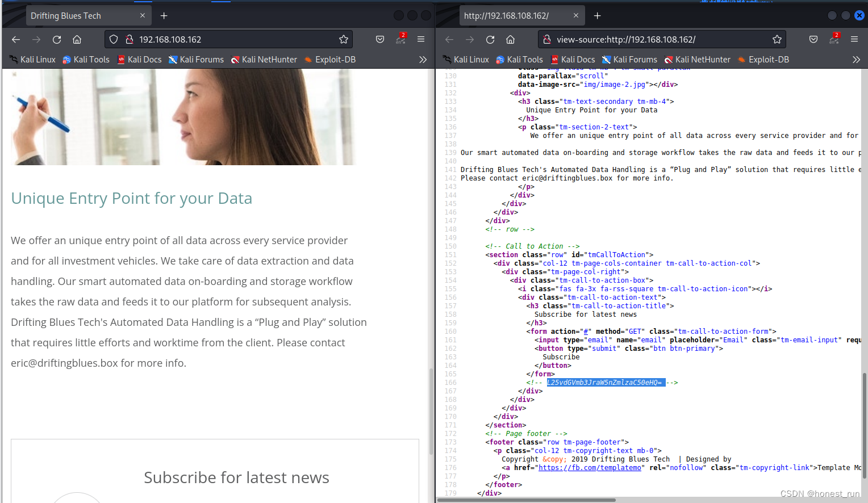868x503 pixels.
Task: Open new tab in view-source window
Action: click(x=597, y=16)
